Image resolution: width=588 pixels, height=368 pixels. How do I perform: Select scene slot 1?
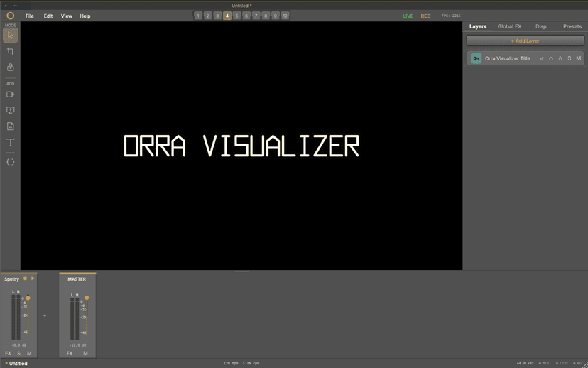[x=198, y=16]
